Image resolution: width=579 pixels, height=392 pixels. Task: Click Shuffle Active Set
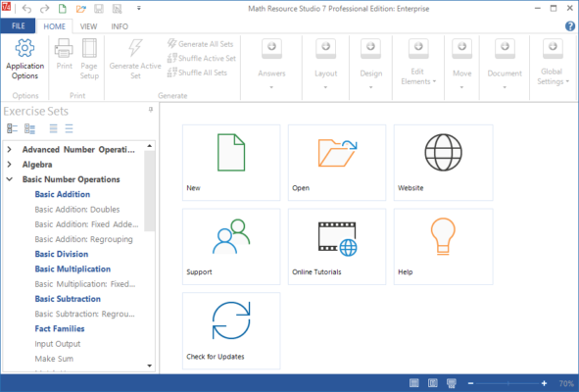[x=202, y=58]
